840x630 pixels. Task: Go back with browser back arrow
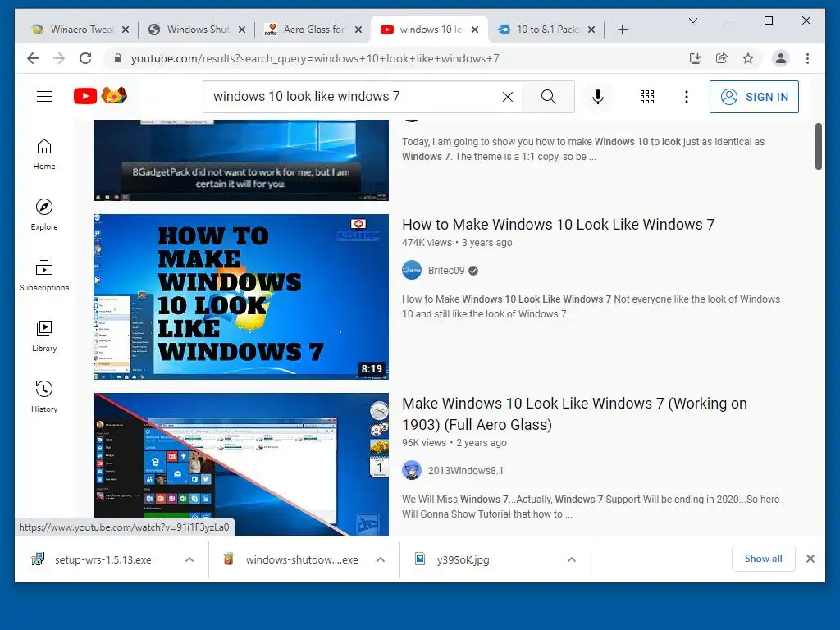(33, 58)
